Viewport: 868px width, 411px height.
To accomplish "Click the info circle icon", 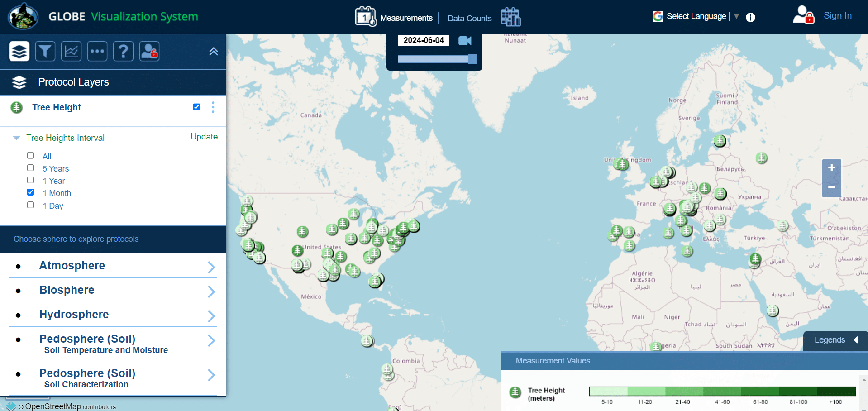I will (x=750, y=18).
